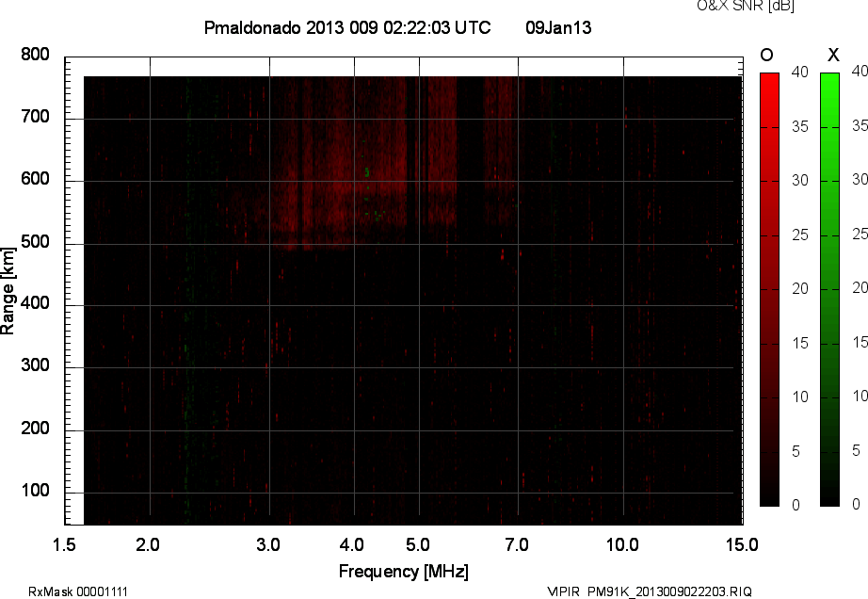
Task: Click the 'RxMask 00001111' text
Action: 78,591
